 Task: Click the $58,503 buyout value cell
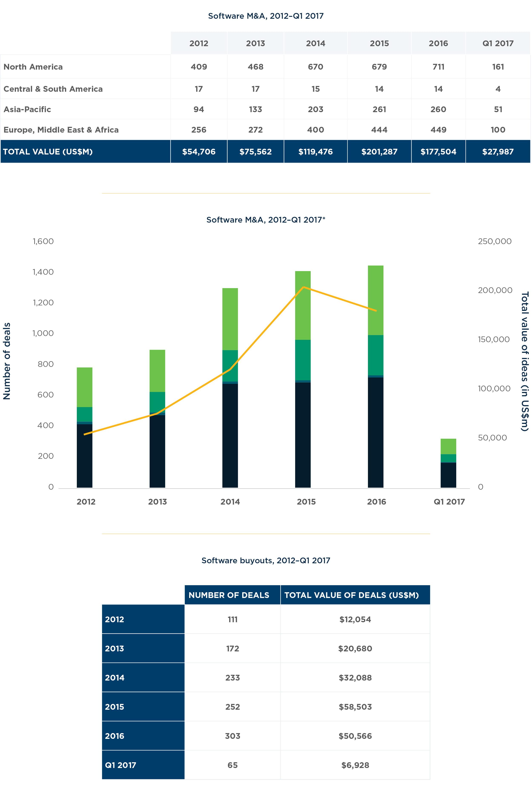(x=355, y=707)
